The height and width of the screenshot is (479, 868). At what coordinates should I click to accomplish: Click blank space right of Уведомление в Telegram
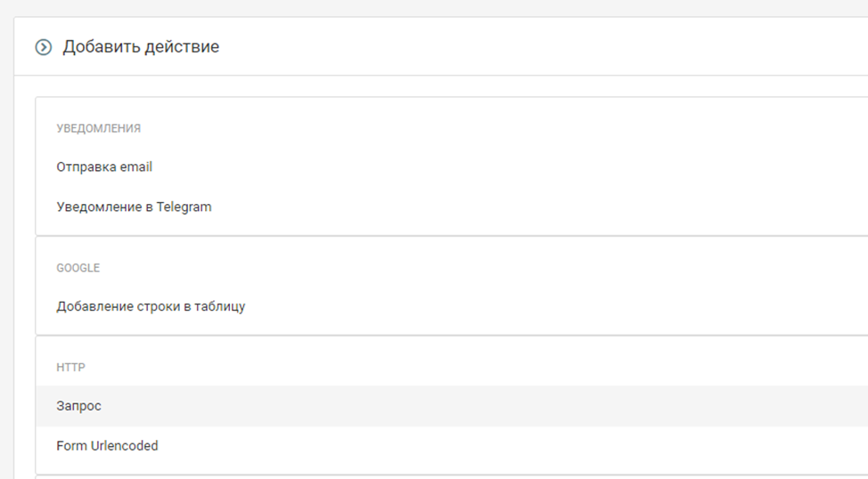pos(535,207)
